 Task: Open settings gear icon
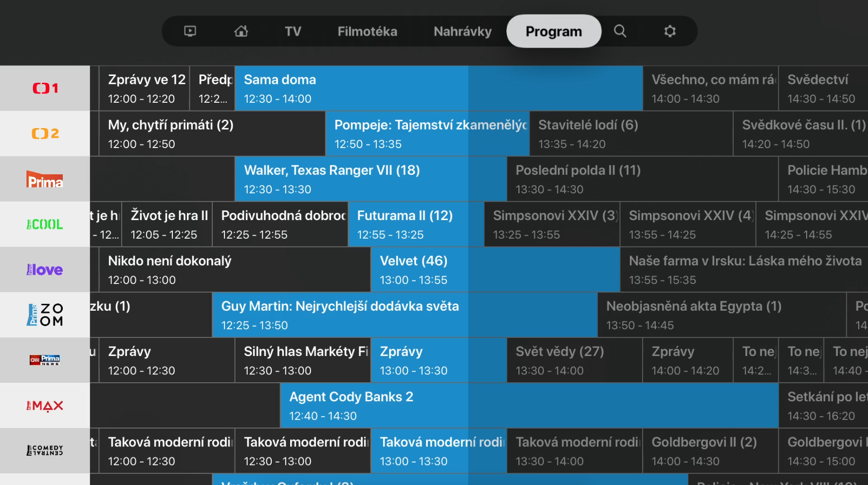(670, 31)
